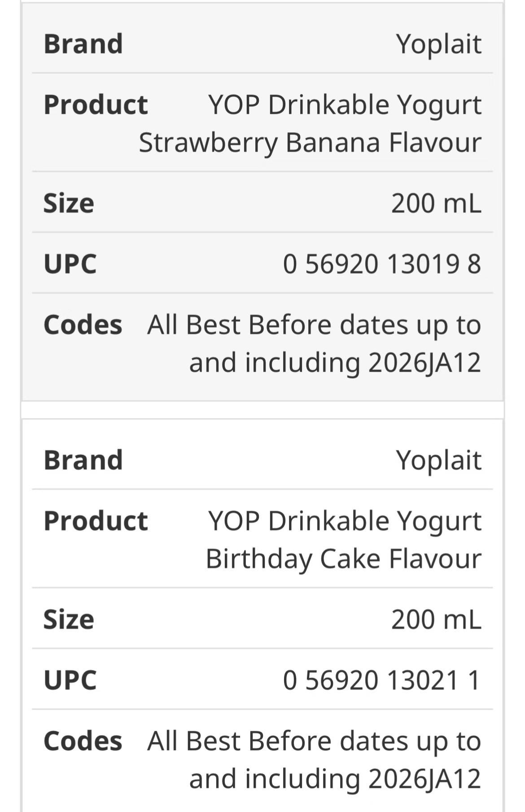Select Yoplait brand name in Strawberry Banana card
Screen dimensions: 525x812
[x=438, y=44]
